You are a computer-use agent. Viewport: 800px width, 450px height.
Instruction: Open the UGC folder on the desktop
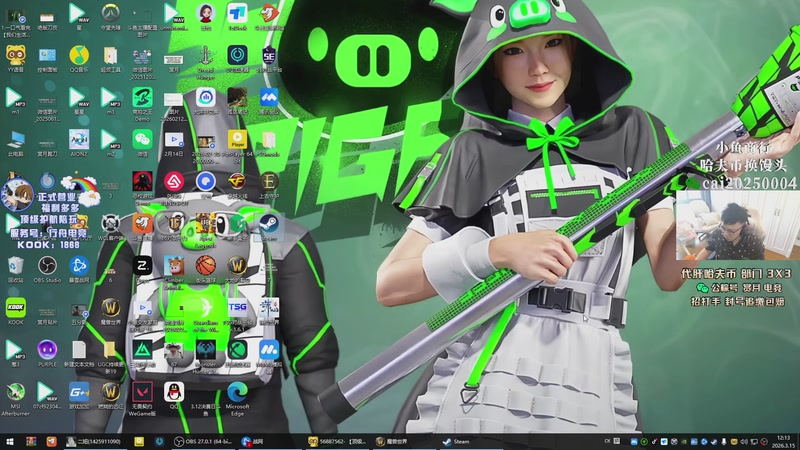pos(110,357)
